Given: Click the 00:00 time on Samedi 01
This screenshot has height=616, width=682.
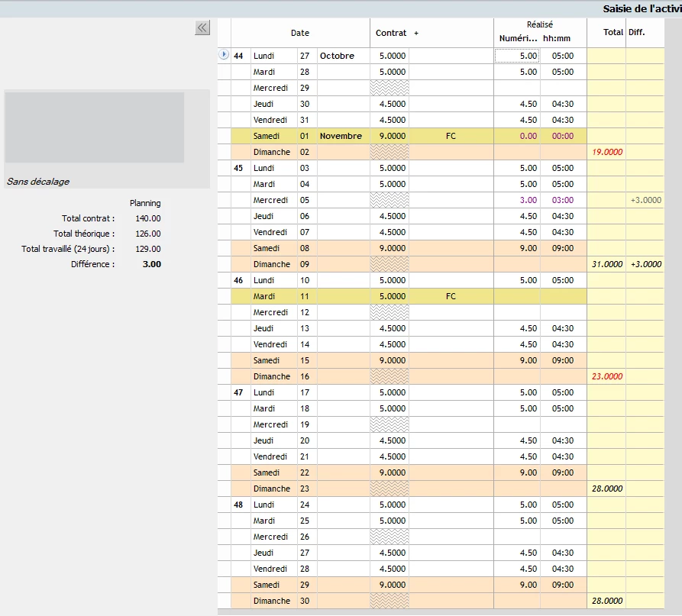Looking at the screenshot, I should point(563,136).
